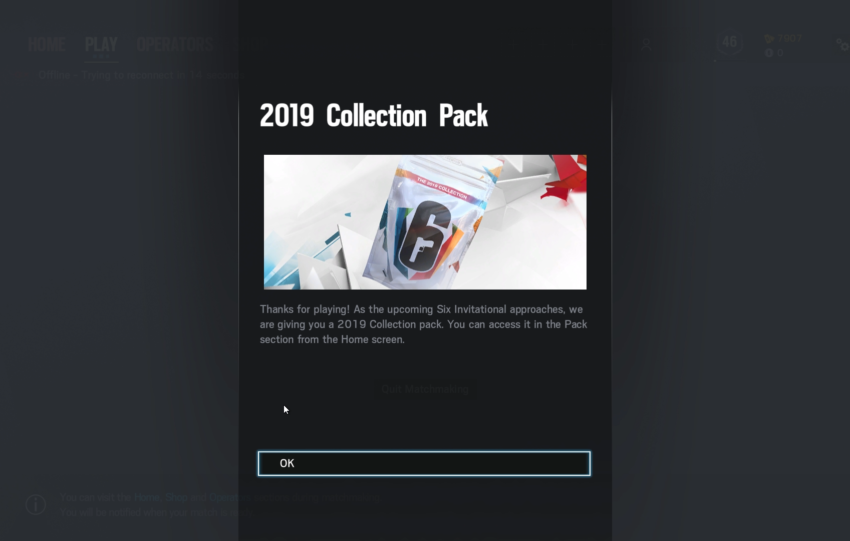This screenshot has width=850, height=541.
Task: Click the info icon beside matchmaking tip
Action: (36, 505)
